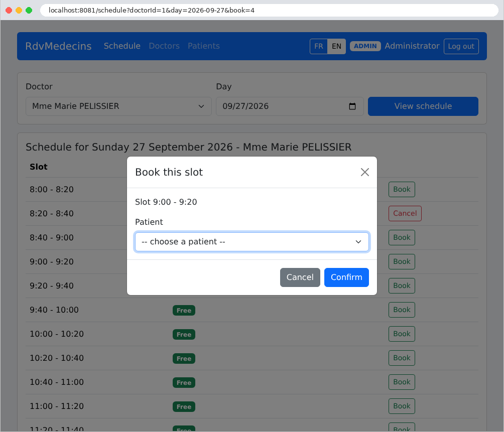This screenshot has height=432, width=504.
Task: Click the Free badge for 11:00 - 11:20
Action: click(184, 406)
